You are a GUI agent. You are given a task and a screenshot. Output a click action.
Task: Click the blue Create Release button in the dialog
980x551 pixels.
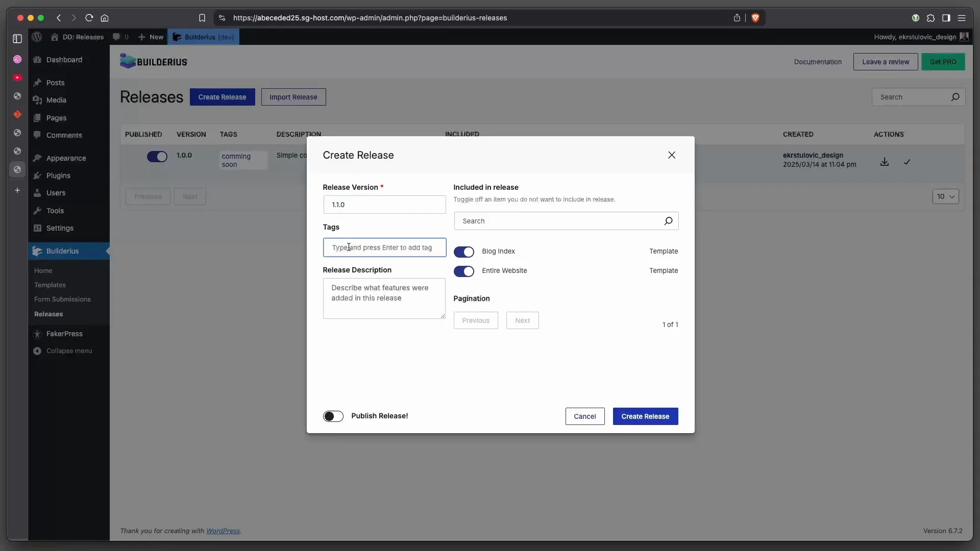click(x=645, y=416)
